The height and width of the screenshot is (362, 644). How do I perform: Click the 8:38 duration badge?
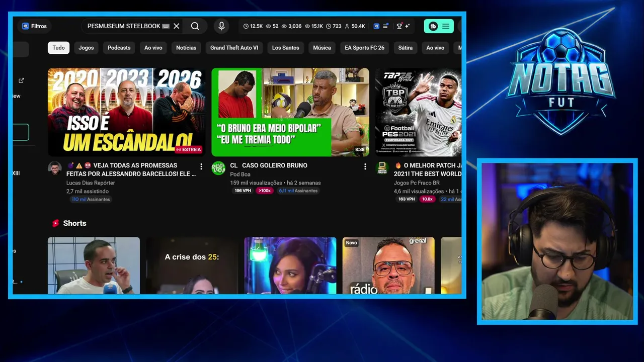click(x=360, y=150)
